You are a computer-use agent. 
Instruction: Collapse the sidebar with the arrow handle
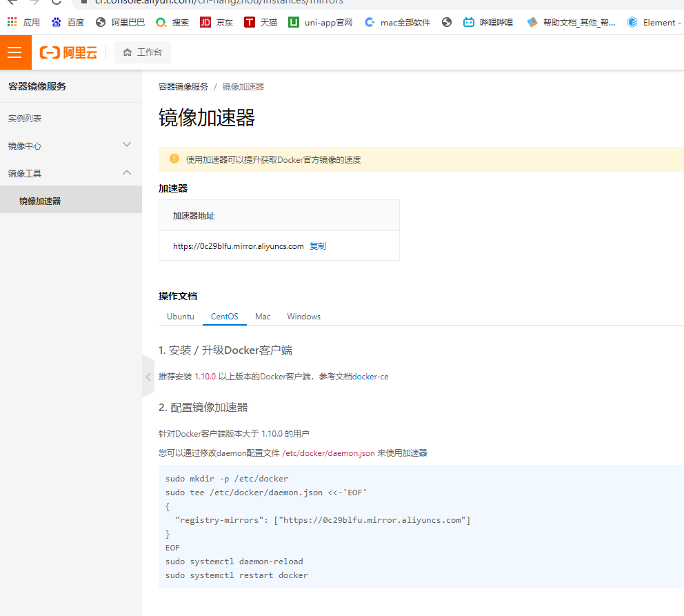coord(148,377)
